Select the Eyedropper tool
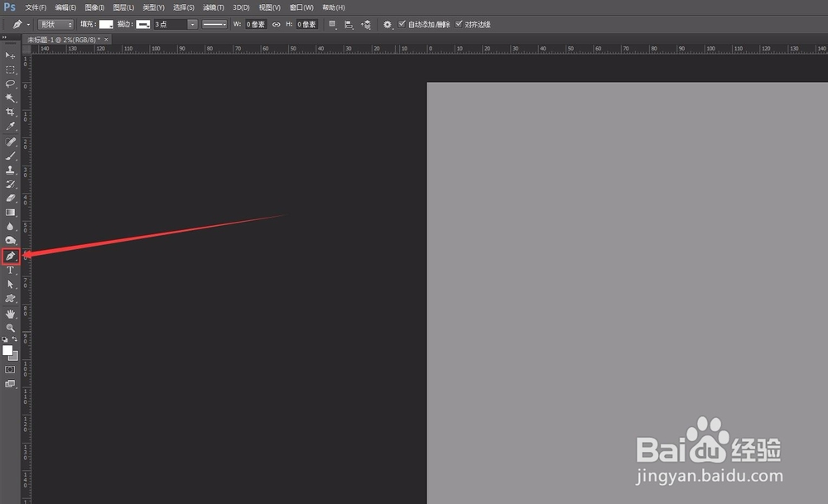Viewport: 828px width, 504px height. (10, 126)
